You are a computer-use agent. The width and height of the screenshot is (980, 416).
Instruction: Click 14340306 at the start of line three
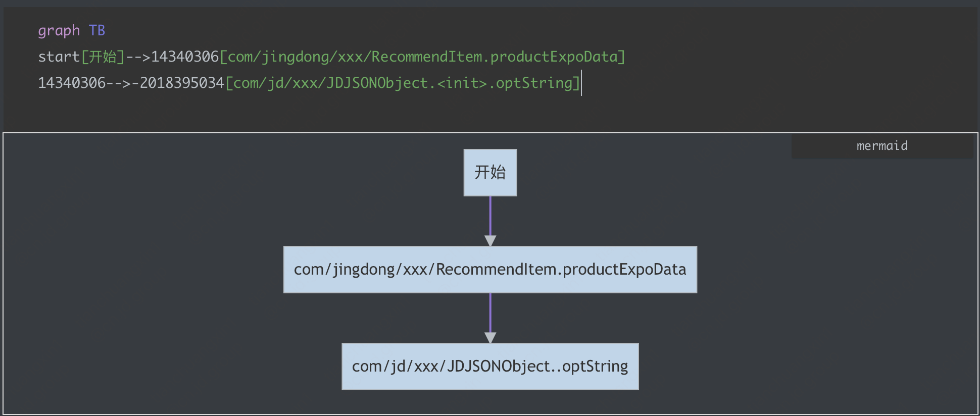tap(71, 83)
